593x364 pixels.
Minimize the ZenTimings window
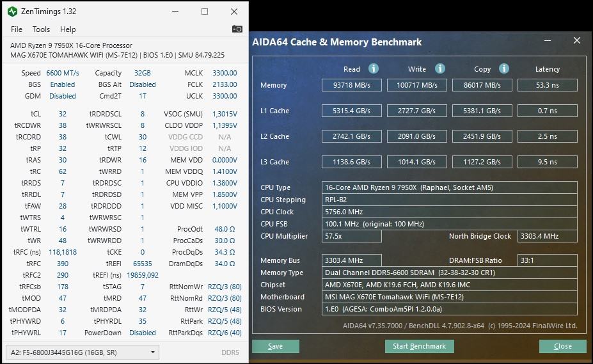tap(175, 12)
